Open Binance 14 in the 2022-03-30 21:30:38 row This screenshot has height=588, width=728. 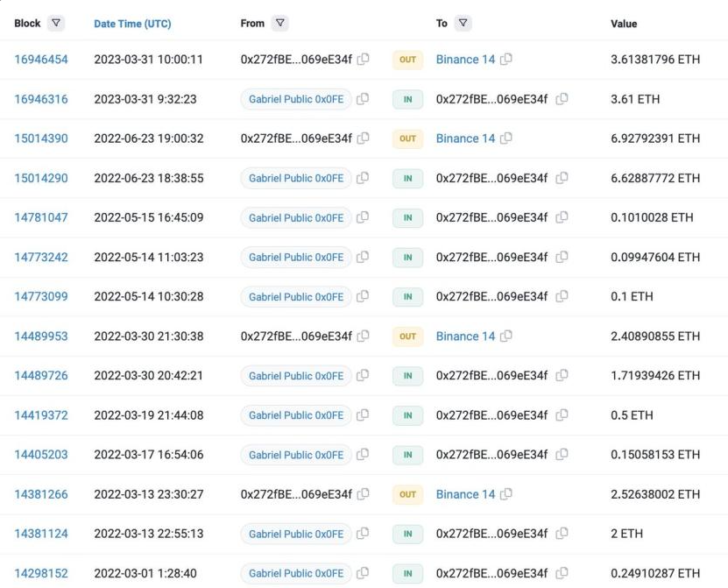click(x=466, y=336)
